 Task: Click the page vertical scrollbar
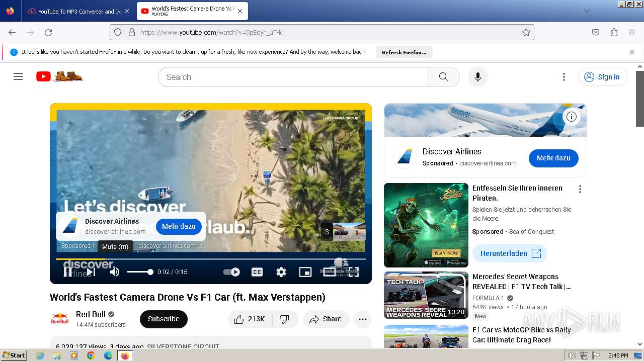[x=640, y=98]
